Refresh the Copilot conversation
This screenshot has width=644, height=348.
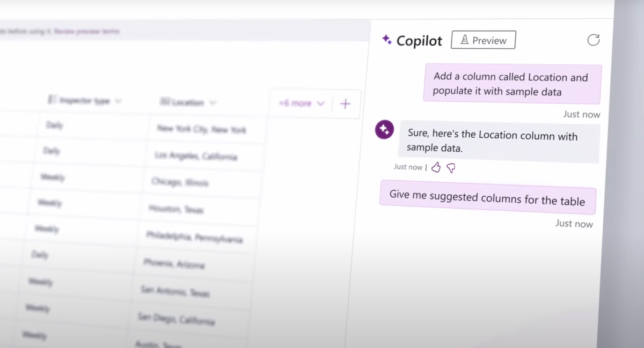592,39
